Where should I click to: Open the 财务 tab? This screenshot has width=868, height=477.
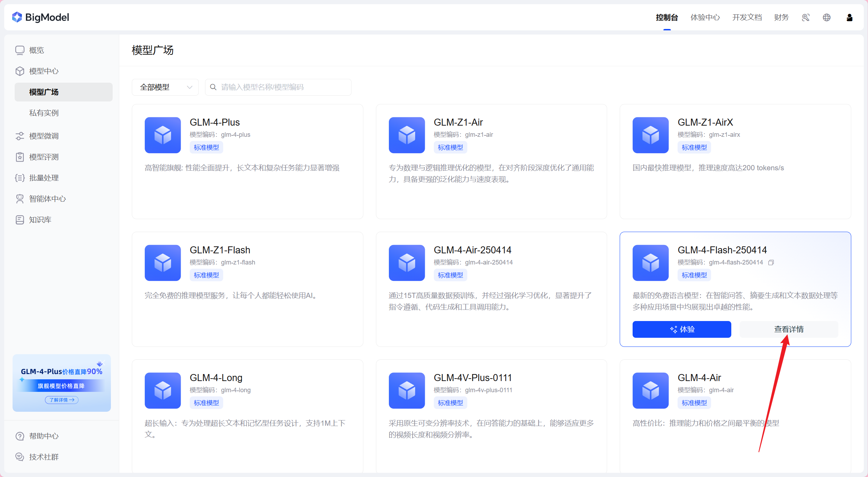click(x=782, y=17)
